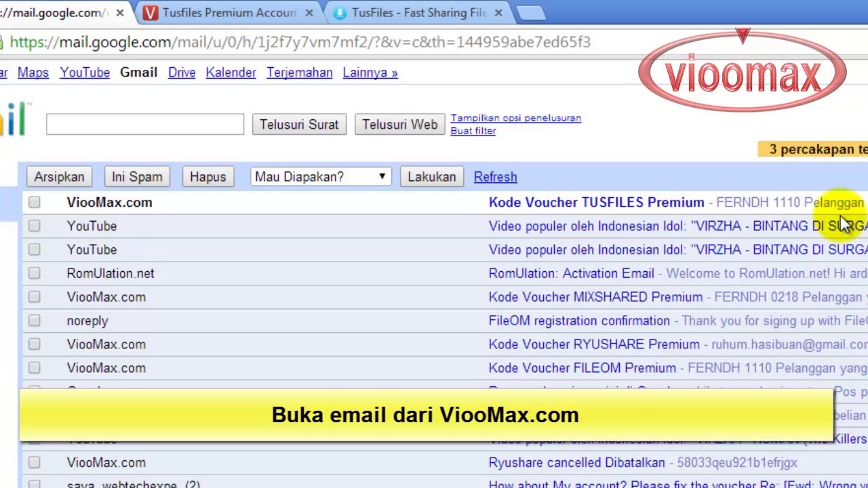This screenshot has width=868, height=488.
Task: Open the Mau Diapakan? dropdown
Action: click(x=321, y=177)
